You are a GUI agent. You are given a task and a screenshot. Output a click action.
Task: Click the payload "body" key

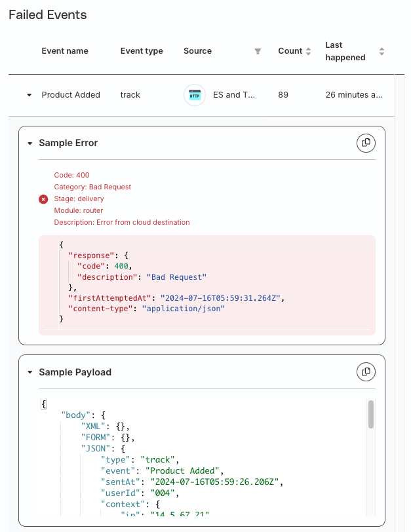[x=75, y=415]
